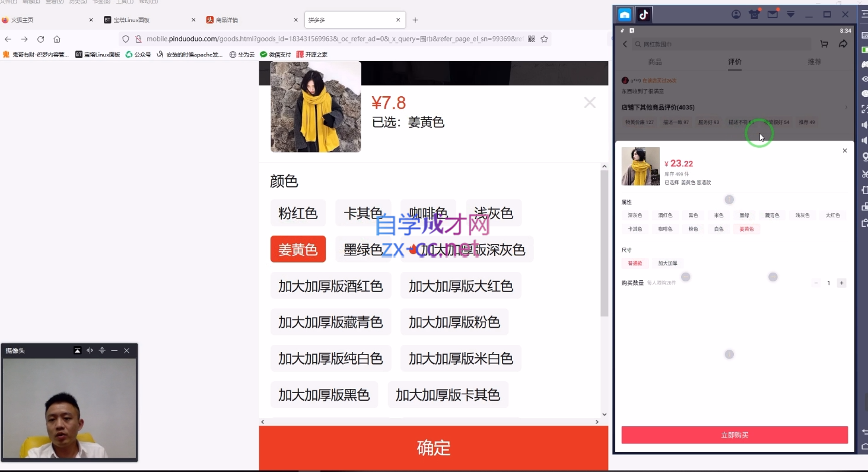Switch to the emulator Douyin app tab
This screenshot has height=472, width=868.
tap(644, 15)
